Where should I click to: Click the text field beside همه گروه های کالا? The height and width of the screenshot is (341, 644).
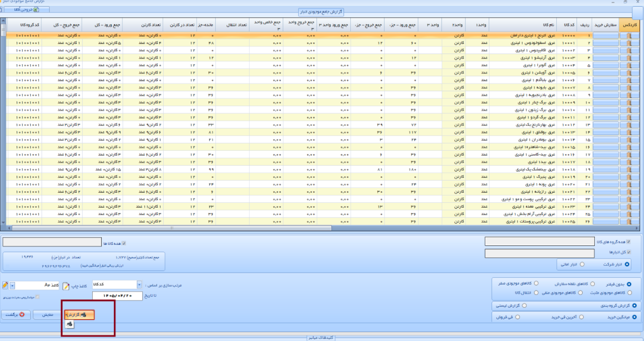click(539, 242)
